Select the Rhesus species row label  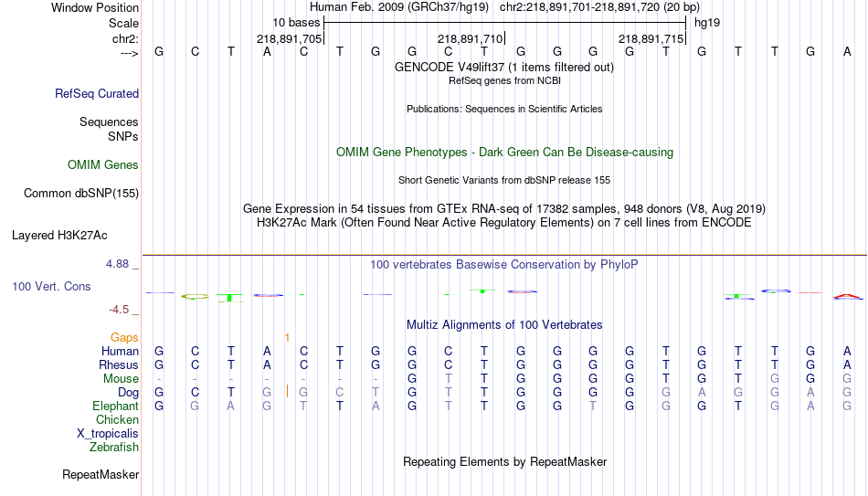pyautogui.click(x=119, y=364)
